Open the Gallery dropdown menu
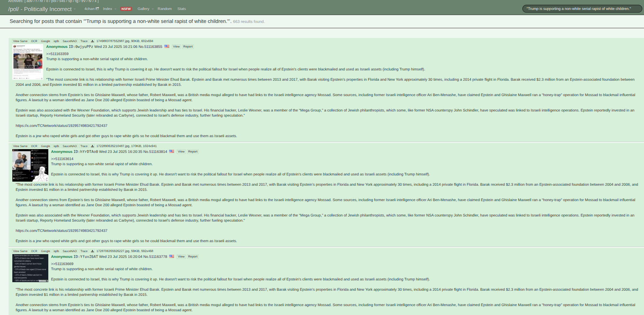644x315 pixels. point(145,9)
